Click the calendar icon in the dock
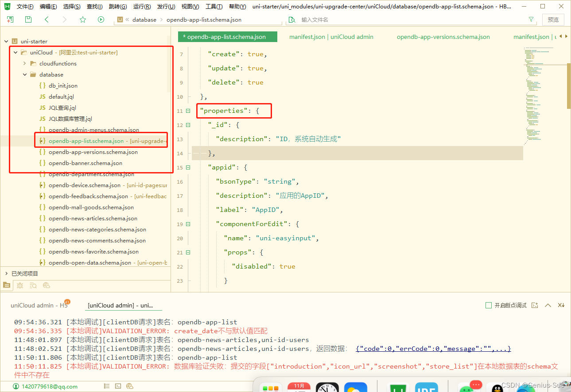 (299, 387)
